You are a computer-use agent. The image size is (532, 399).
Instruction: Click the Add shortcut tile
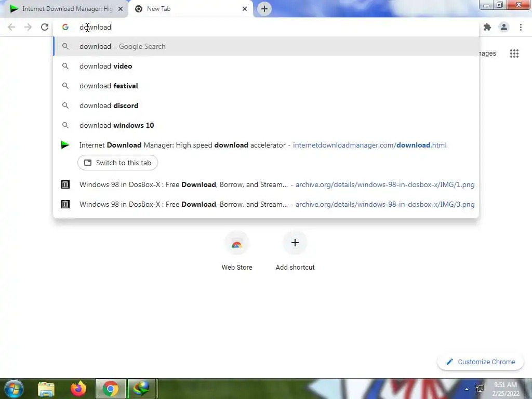(x=295, y=251)
